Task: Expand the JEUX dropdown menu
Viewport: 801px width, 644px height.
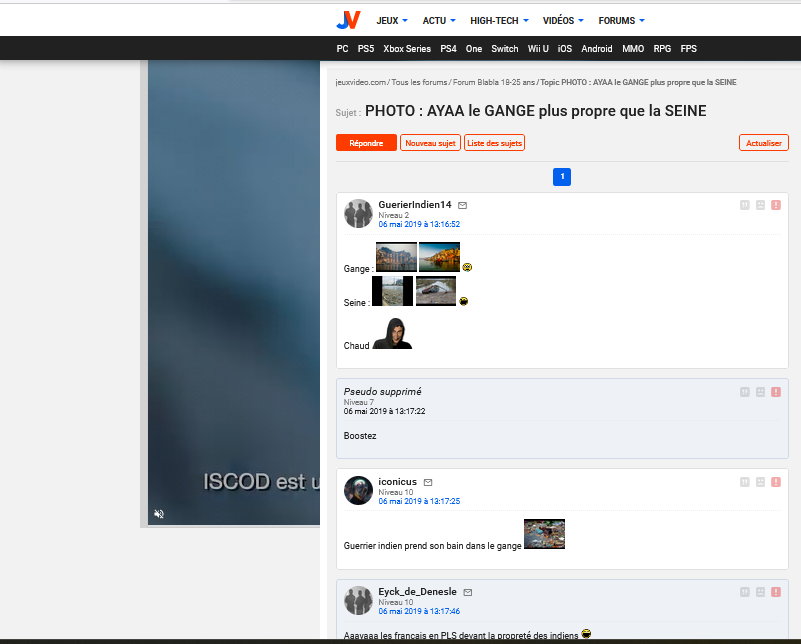Action: [392, 20]
